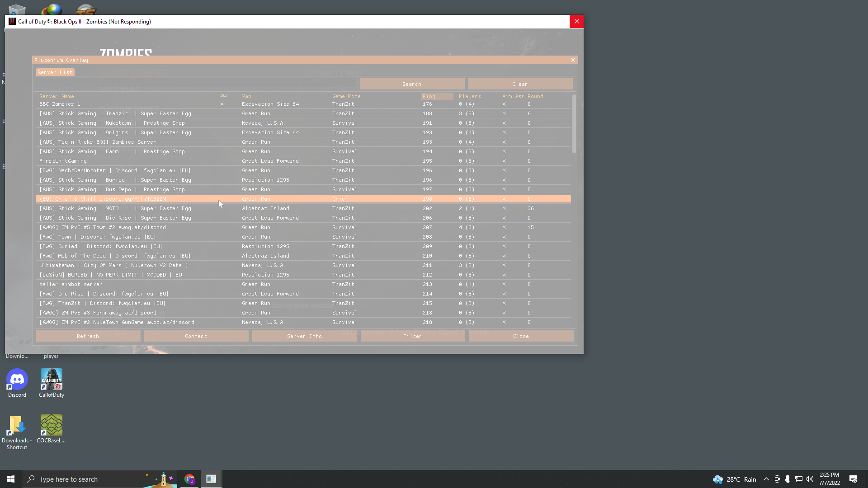Connect to the selected server
868x488 pixels.
pyautogui.click(x=196, y=336)
